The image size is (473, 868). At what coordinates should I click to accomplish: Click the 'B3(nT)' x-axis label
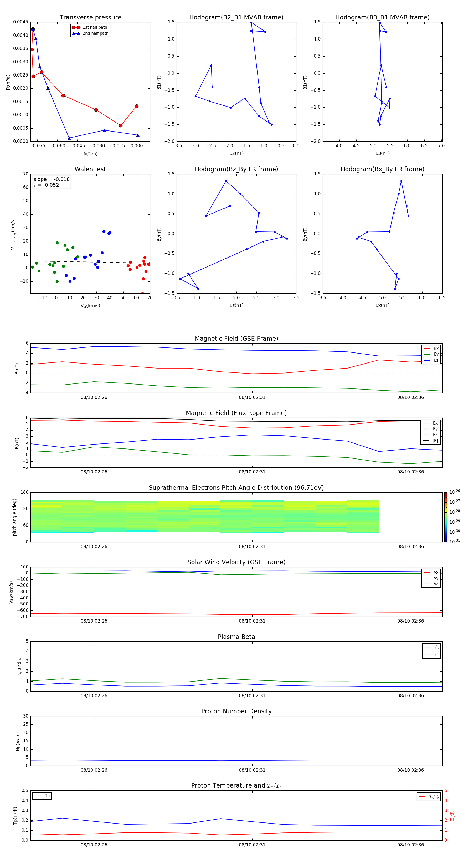[x=382, y=153]
